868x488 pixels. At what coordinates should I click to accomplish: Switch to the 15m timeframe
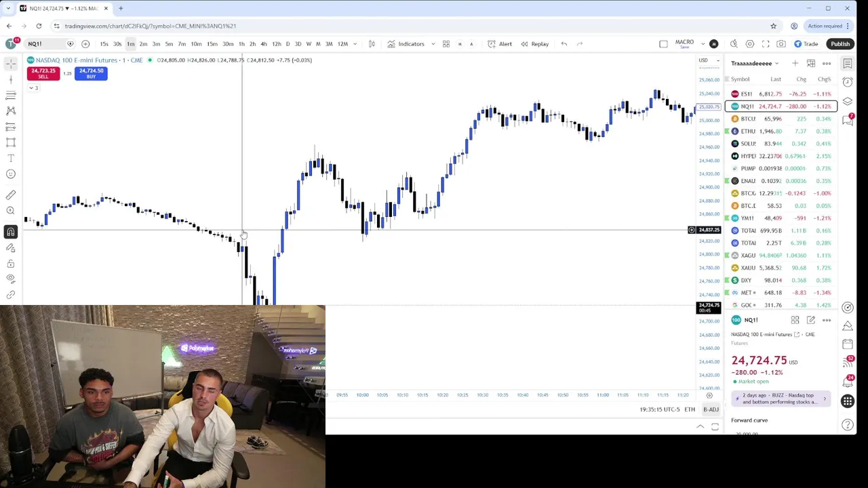pyautogui.click(x=212, y=44)
